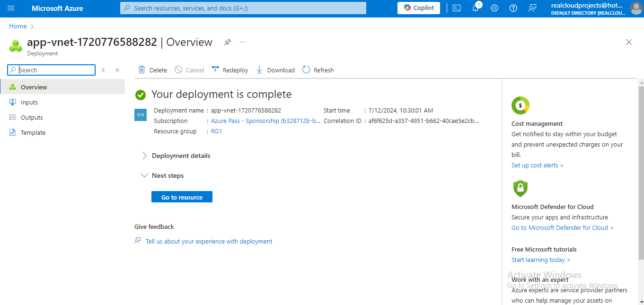The image size is (644, 305).
Task: Open the help question mark icon
Action: pos(513,8)
